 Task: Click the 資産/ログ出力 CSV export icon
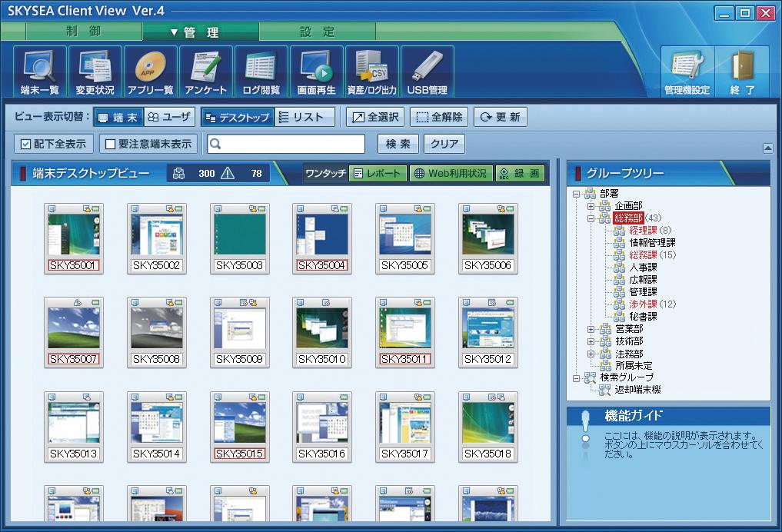click(x=371, y=71)
